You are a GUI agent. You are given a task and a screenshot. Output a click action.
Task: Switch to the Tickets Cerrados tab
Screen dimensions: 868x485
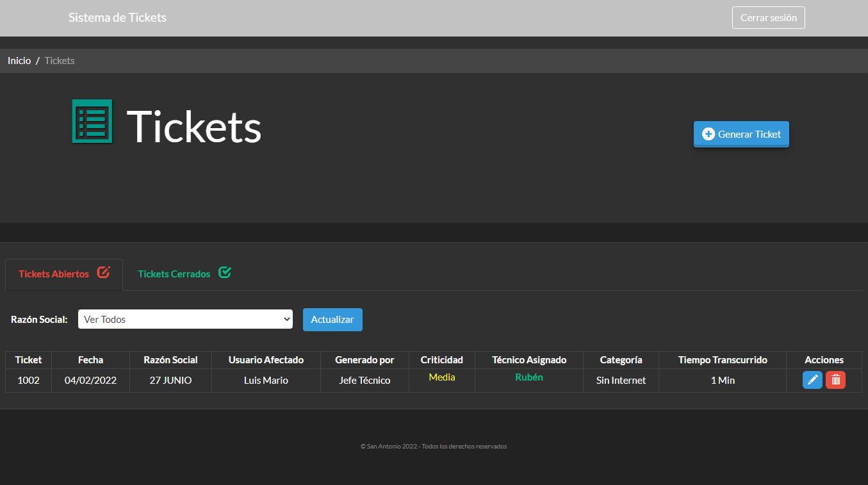tap(174, 274)
